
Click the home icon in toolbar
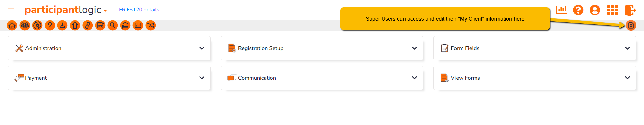coord(12,25)
